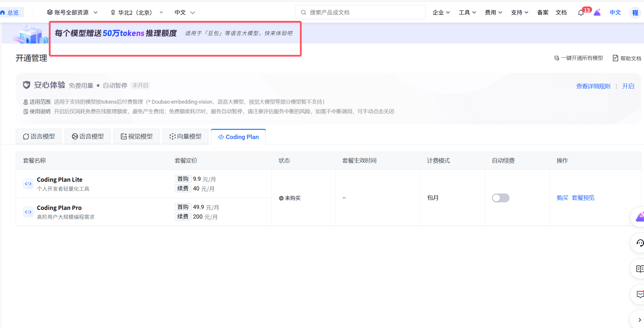Screen dimensions: 644x328
Task: Click 一键开通所有模型 button
Action: 579,58
